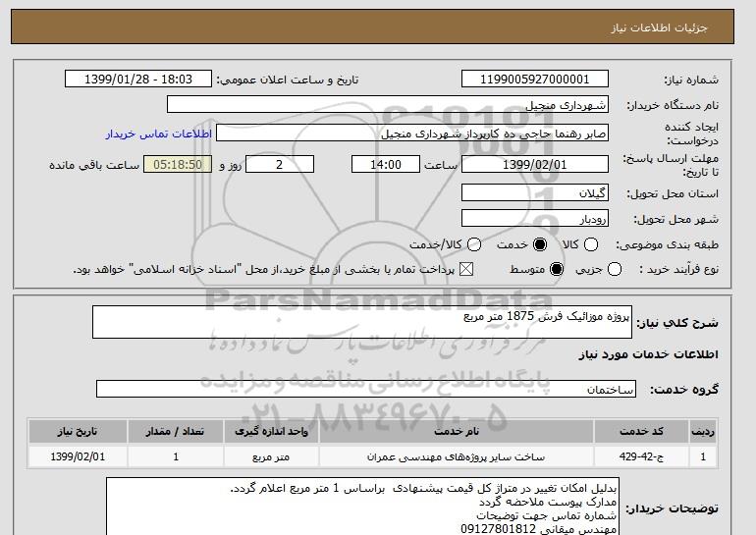This screenshot has width=756, height=535.
Task: Click the deadline time field 14:00
Action: tap(386, 164)
